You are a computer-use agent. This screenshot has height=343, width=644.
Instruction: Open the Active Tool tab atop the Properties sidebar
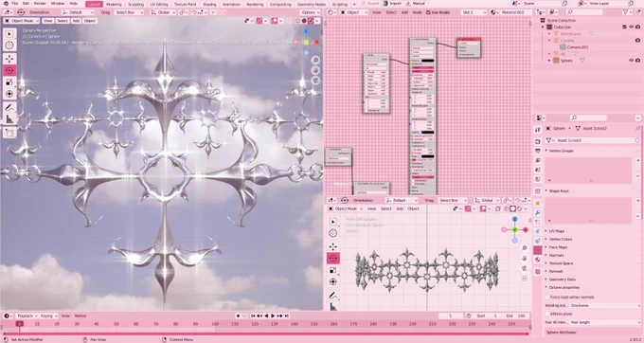[538, 130]
